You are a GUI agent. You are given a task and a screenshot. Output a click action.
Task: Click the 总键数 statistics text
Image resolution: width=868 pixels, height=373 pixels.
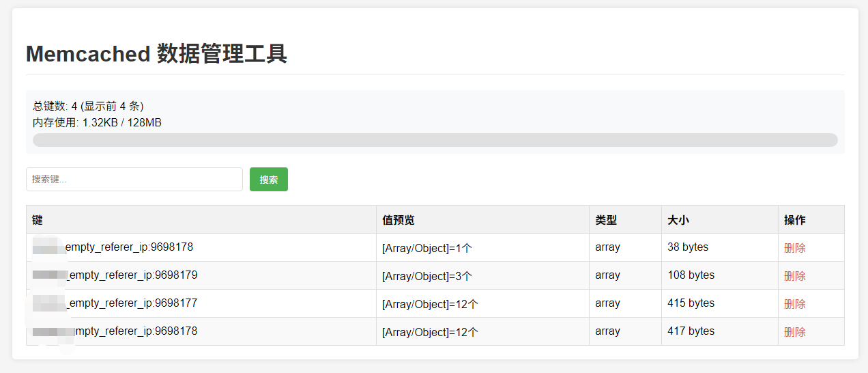tap(88, 106)
